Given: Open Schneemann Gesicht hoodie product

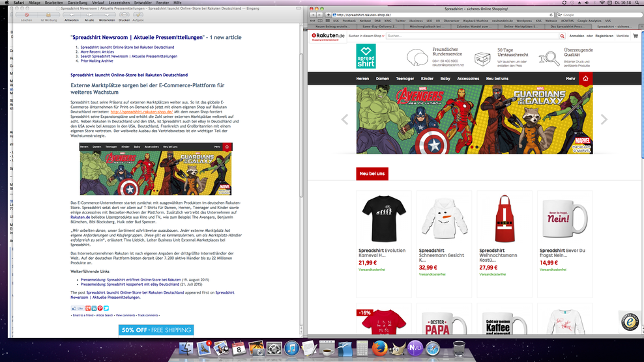Looking at the screenshot, I should pos(444,244).
